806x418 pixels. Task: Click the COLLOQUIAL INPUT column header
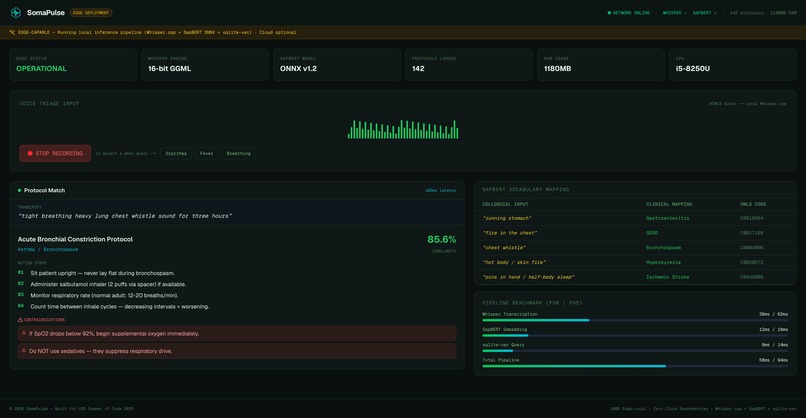pyautogui.click(x=505, y=204)
